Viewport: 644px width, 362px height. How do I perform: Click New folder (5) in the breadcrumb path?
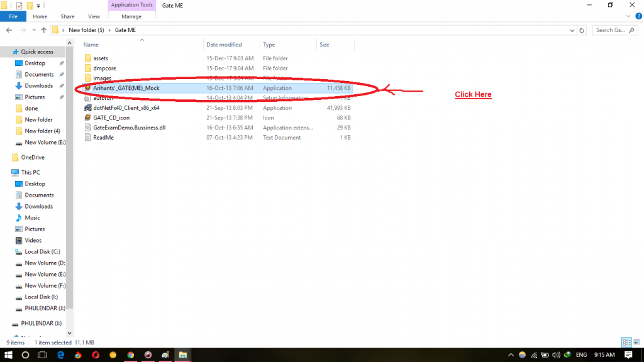(x=85, y=30)
